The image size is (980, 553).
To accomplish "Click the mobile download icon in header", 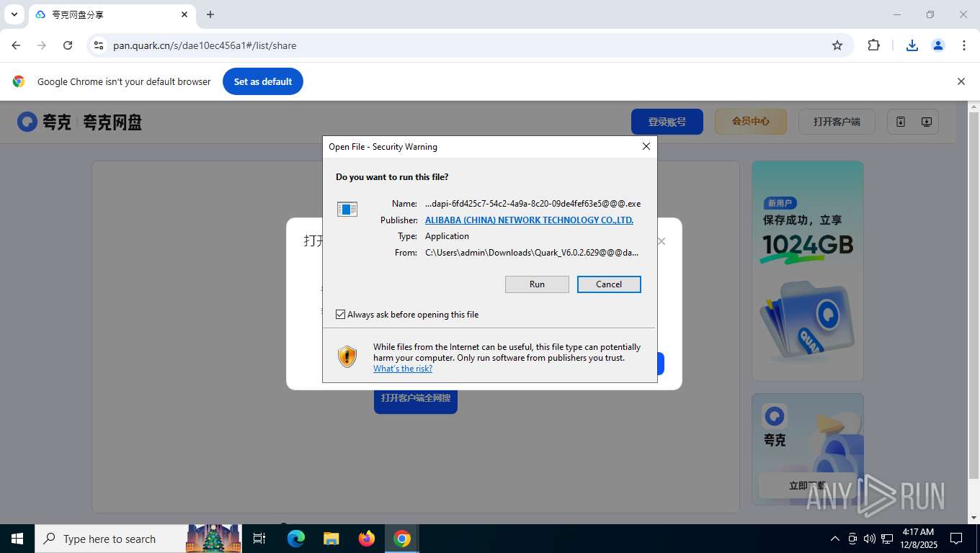I will pyautogui.click(x=901, y=122).
